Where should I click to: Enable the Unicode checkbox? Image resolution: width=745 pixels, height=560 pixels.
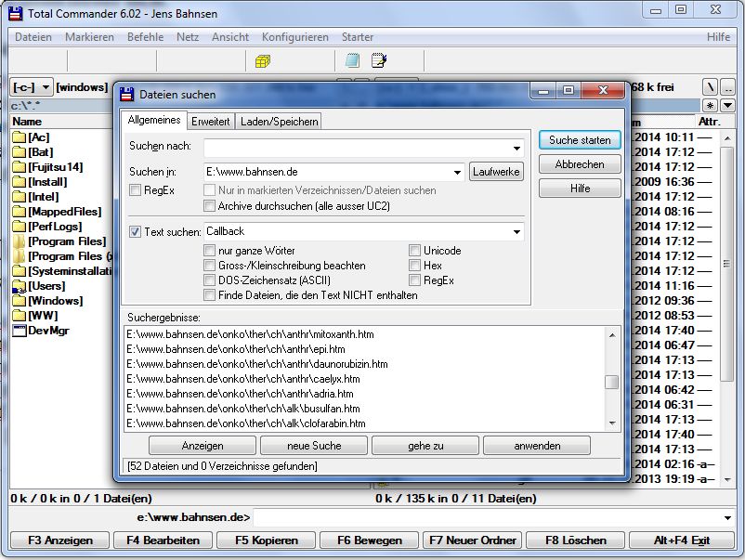coord(415,251)
